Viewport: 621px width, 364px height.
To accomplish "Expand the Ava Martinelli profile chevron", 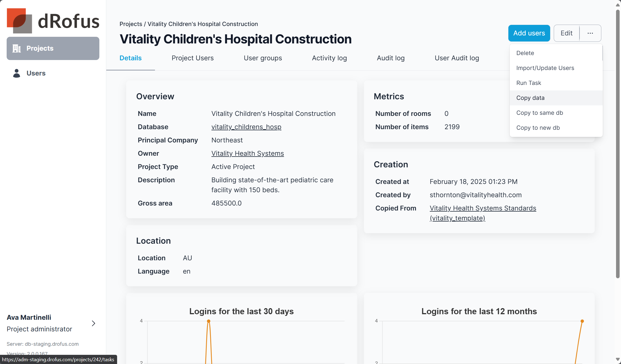I will 94,323.
